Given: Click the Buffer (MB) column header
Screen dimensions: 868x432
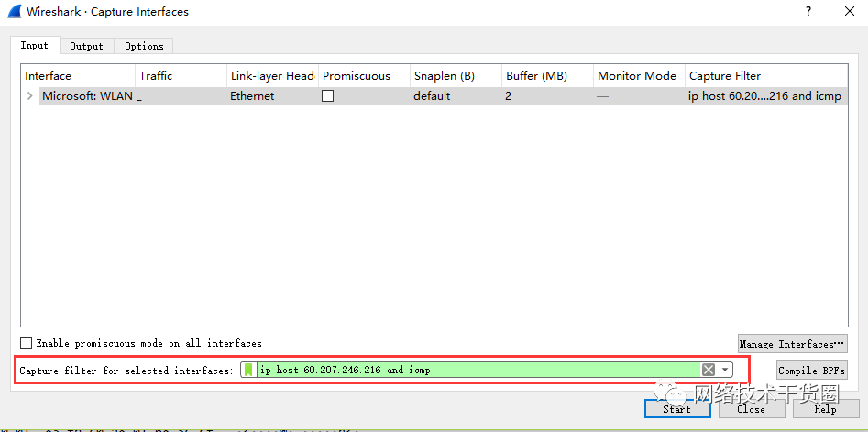Looking at the screenshot, I should pos(548,76).
